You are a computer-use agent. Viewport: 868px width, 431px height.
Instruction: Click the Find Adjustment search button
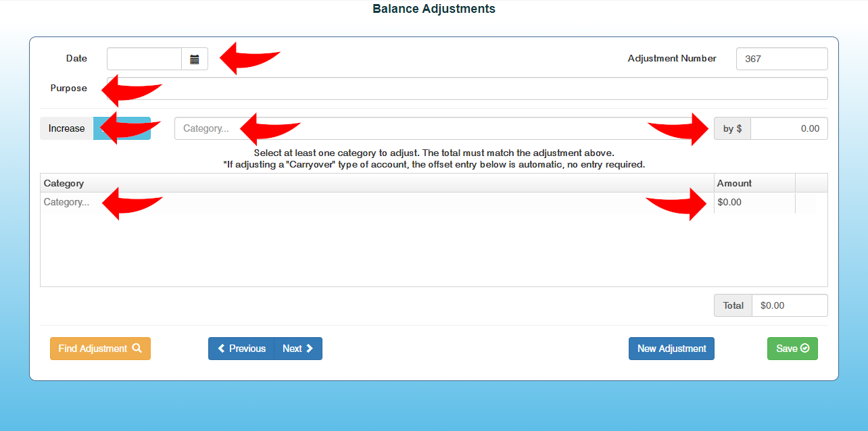[100, 349]
